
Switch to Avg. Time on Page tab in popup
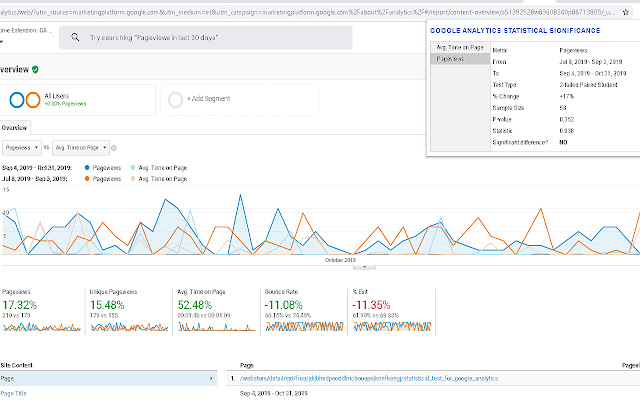[460, 47]
